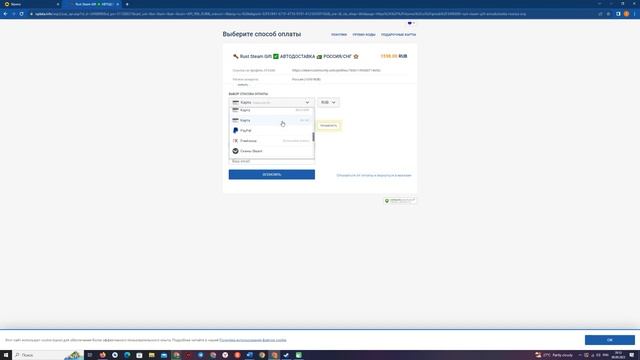Click the taskbar search box
640x360 pixels.
[x=48, y=355]
